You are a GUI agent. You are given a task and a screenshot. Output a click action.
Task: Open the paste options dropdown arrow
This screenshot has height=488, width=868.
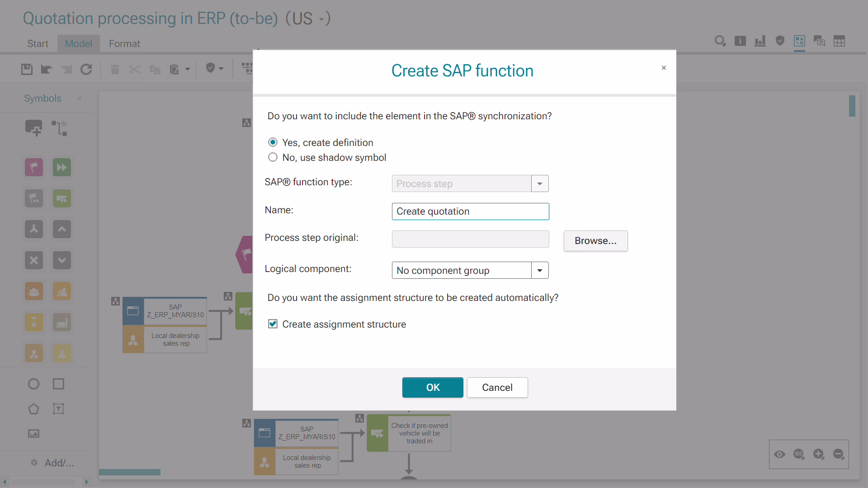click(x=188, y=69)
